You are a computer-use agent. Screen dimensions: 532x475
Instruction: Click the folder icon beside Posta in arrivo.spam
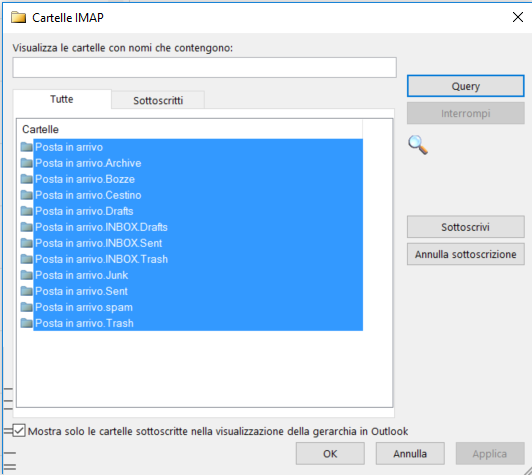(x=26, y=307)
